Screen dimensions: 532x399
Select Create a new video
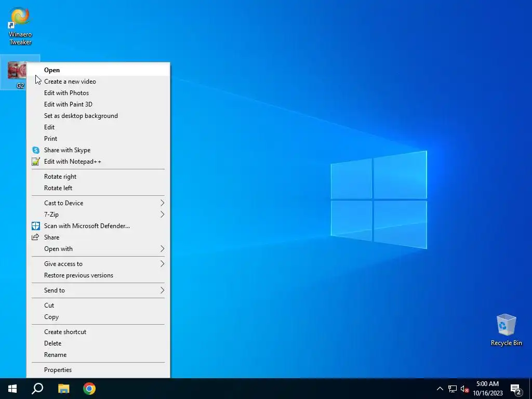pyautogui.click(x=98, y=82)
